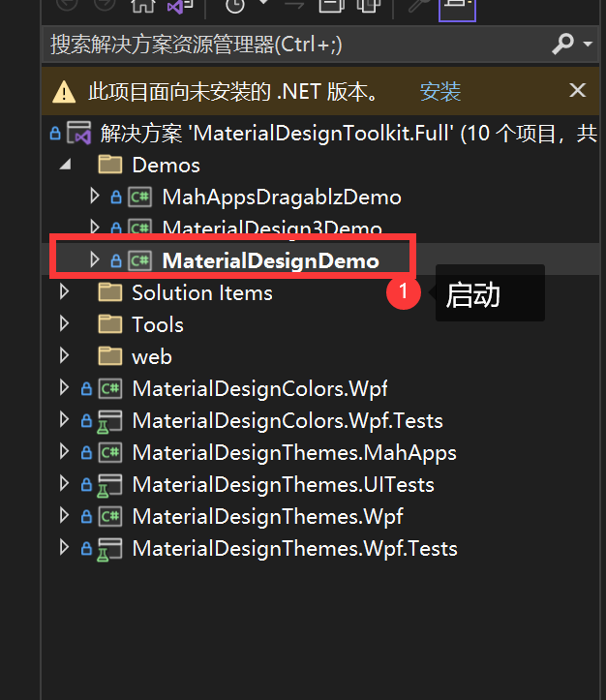Click the C# icon of MaterialDesignColors.Wpf

click(x=110, y=388)
